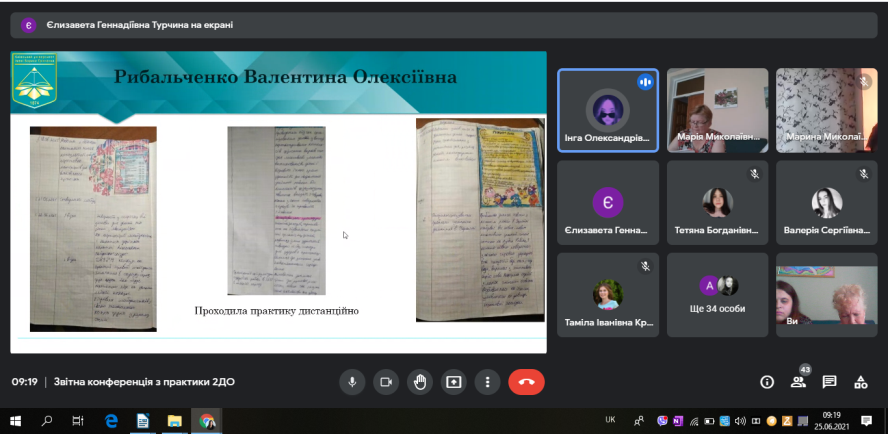This screenshot has height=434, width=888.
Task: Click the present screen icon
Action: (454, 381)
